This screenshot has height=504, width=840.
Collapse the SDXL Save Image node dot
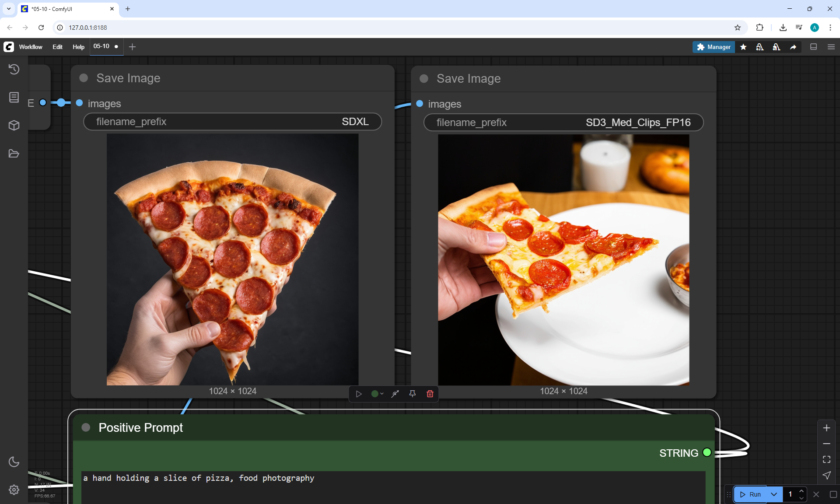click(x=84, y=78)
